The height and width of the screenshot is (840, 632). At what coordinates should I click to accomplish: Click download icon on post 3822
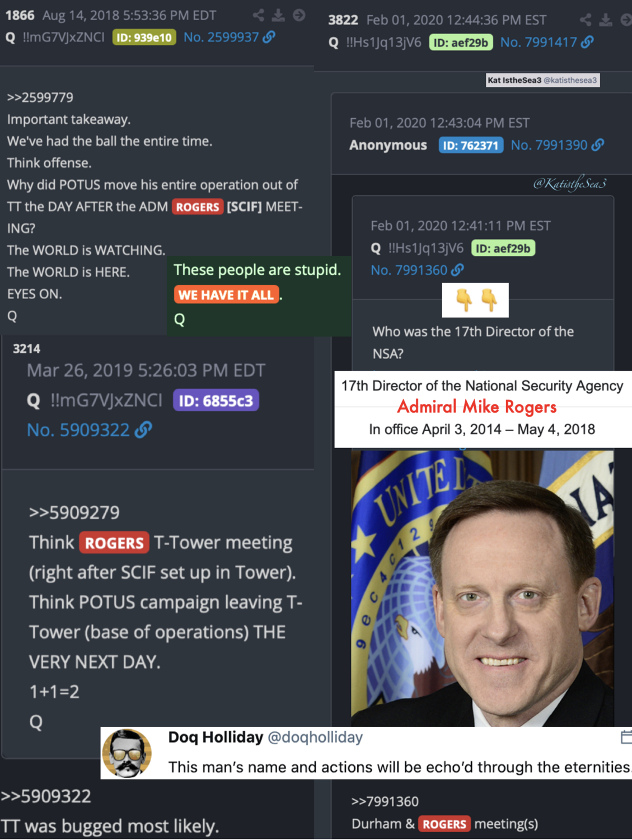[x=606, y=20]
